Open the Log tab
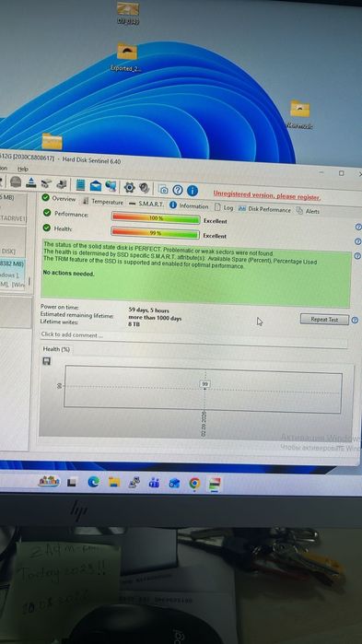This screenshot has width=362, height=644. pos(224,207)
